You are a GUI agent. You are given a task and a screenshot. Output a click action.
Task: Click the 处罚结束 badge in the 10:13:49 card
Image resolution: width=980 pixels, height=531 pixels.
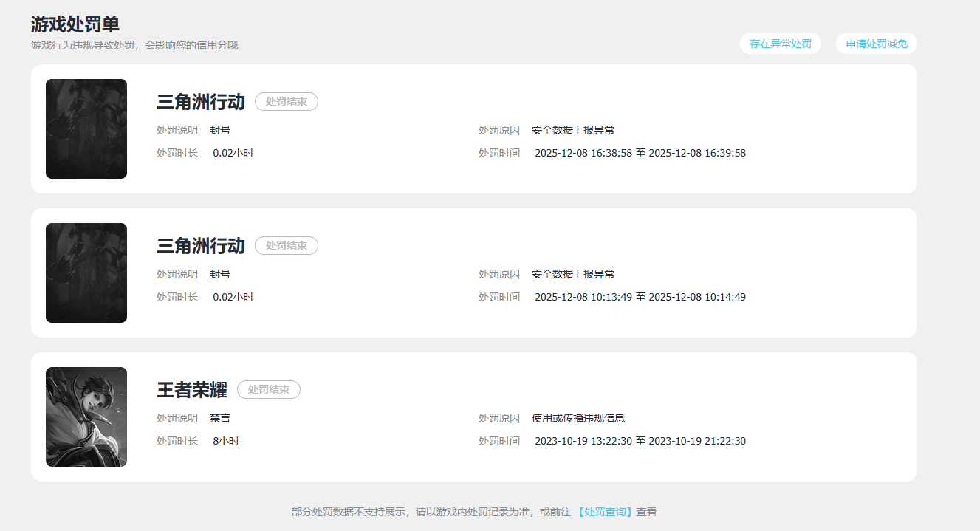[287, 246]
